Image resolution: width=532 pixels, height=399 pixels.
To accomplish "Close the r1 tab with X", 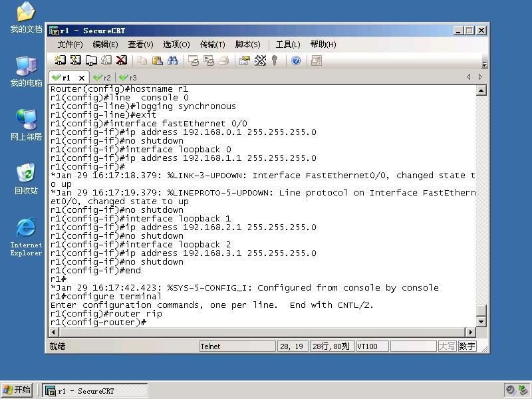I will coord(81,78).
